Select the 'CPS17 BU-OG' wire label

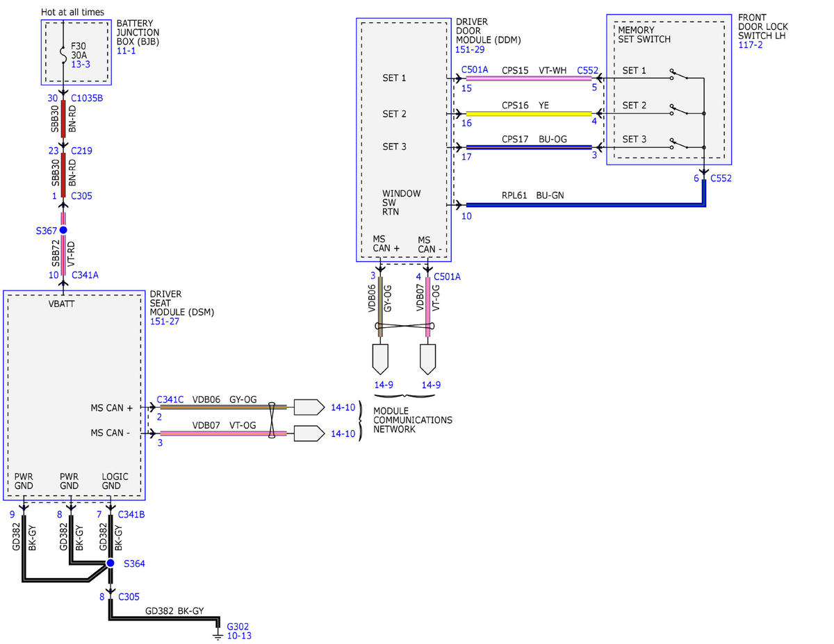(x=534, y=139)
